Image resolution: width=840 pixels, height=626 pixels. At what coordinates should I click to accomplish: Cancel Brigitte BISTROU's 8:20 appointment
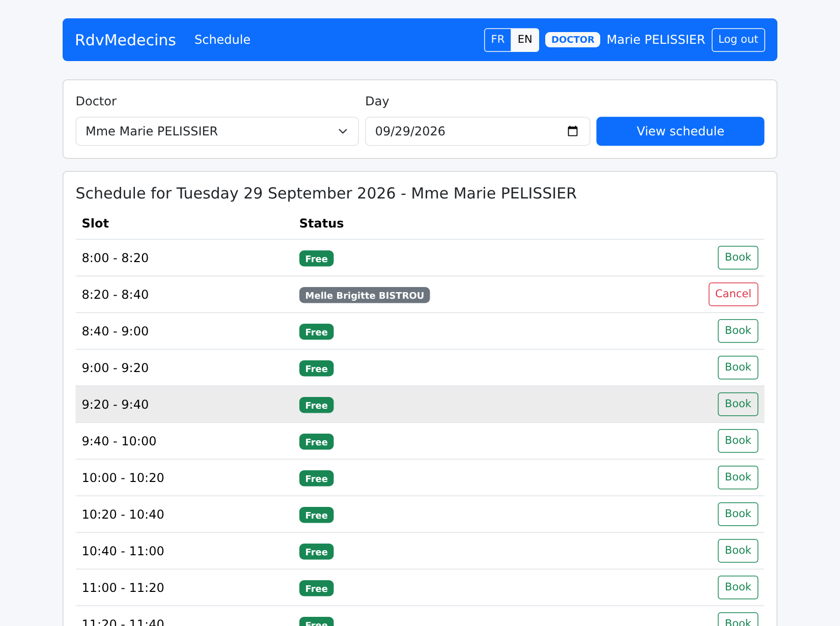[x=733, y=294]
